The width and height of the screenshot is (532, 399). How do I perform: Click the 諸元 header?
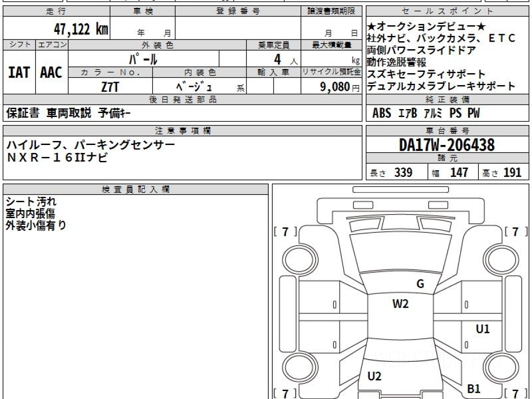[448, 159]
